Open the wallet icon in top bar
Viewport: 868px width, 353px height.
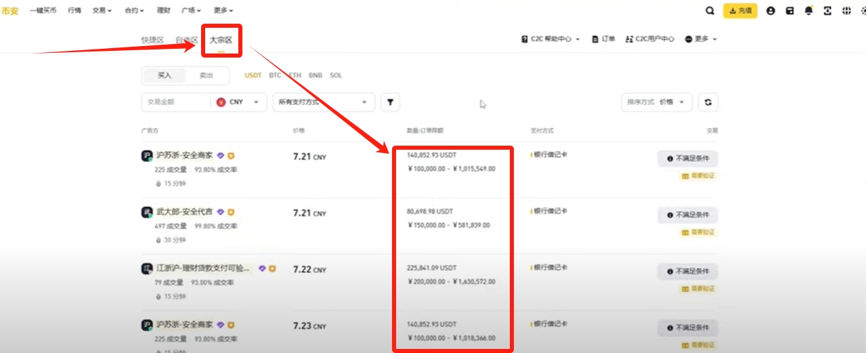tap(789, 11)
